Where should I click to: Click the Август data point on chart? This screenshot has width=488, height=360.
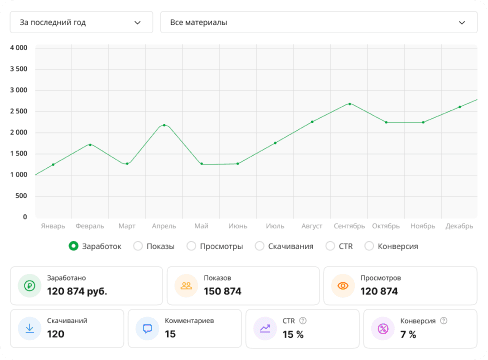click(312, 122)
